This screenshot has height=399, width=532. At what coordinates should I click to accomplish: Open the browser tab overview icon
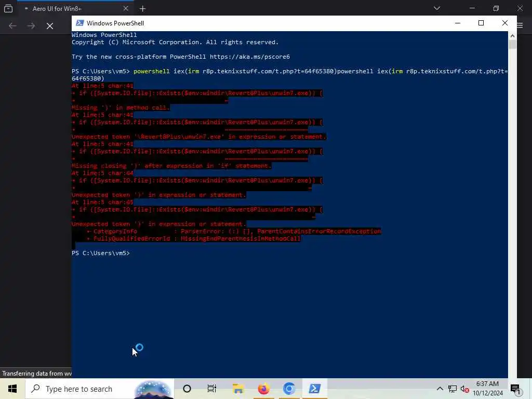[x=8, y=8]
